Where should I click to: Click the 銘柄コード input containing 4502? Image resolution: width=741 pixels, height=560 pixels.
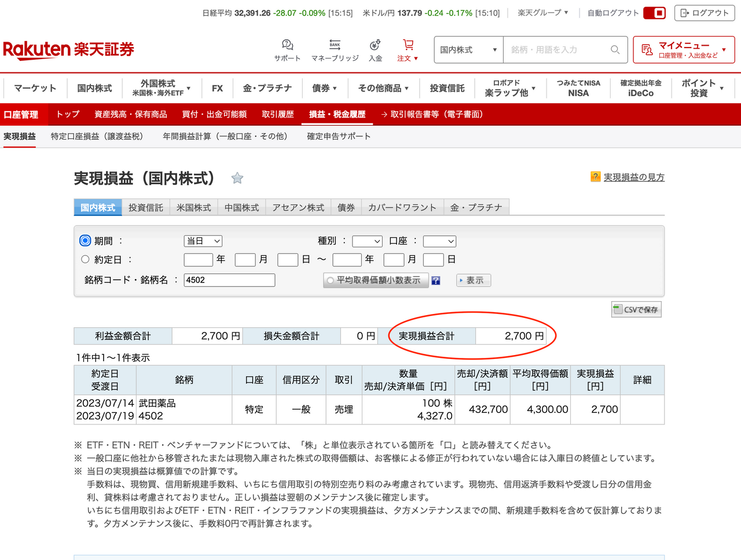click(229, 280)
